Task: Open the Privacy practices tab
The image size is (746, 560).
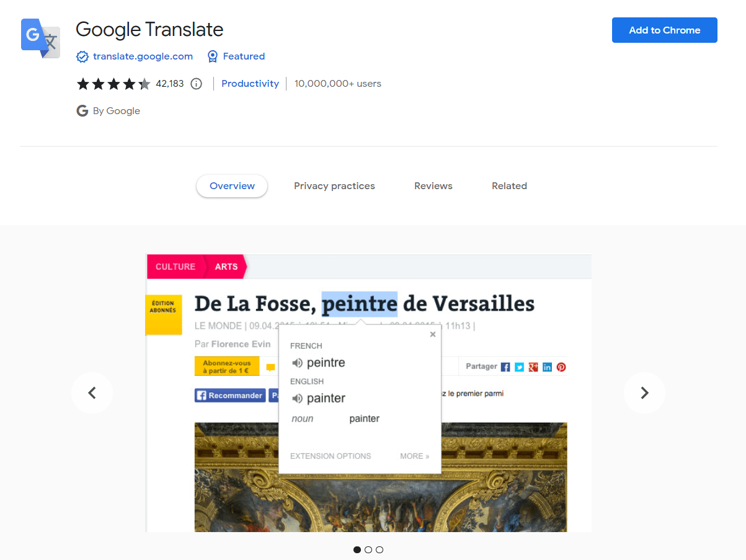Action: (334, 185)
